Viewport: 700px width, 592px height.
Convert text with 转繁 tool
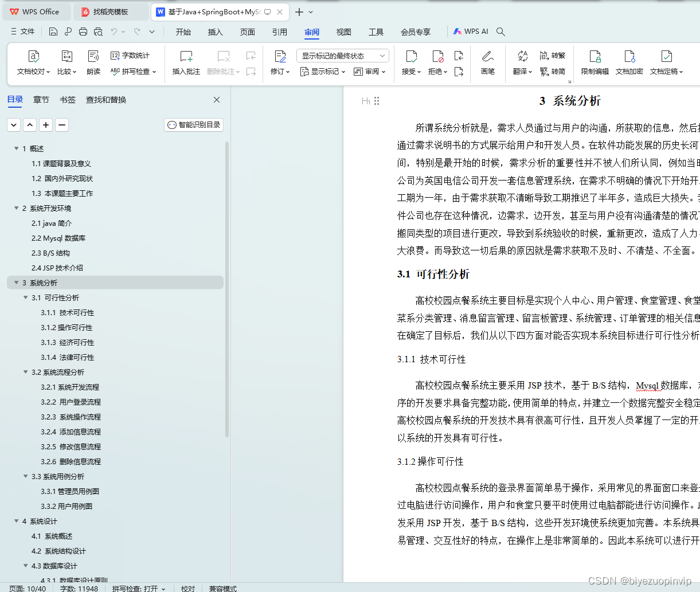pyautogui.click(x=553, y=55)
